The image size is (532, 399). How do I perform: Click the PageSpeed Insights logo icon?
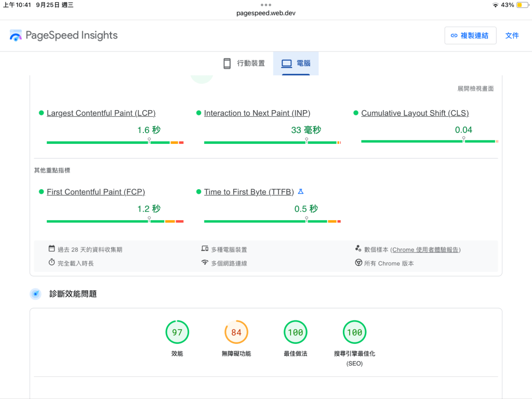tap(16, 35)
